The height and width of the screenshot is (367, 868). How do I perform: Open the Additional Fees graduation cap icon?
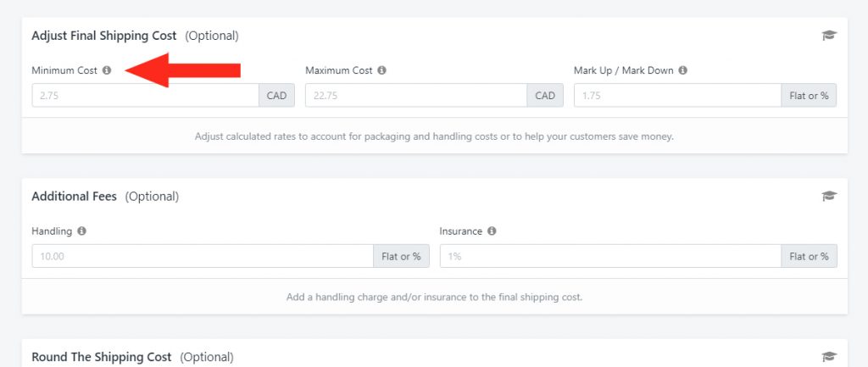click(829, 196)
